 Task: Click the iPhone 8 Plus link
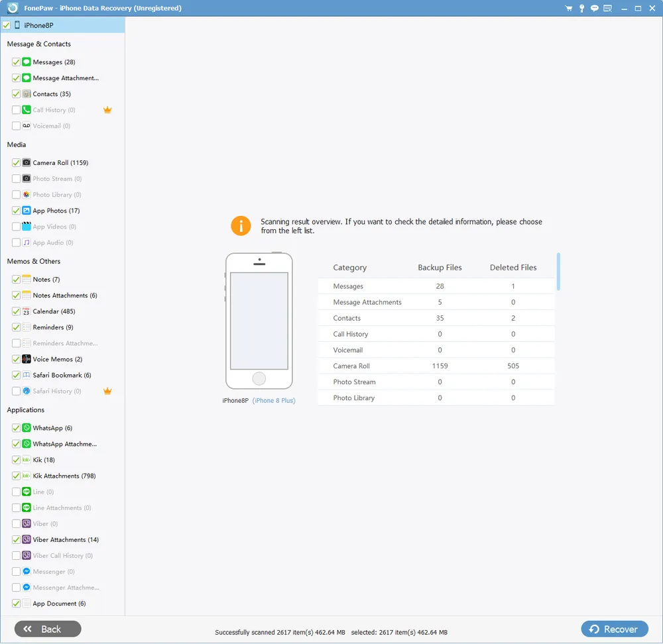[274, 401]
